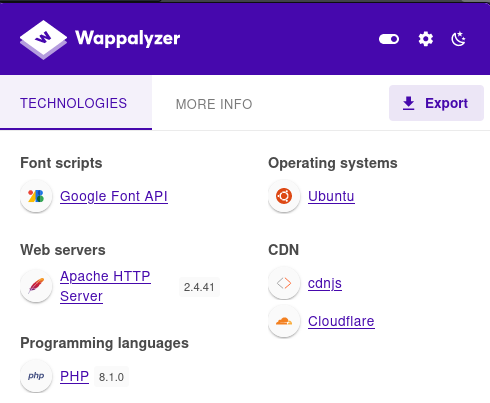Click the Cloudflare cloud icon
Screen dimensions: 490x403
[284, 321]
